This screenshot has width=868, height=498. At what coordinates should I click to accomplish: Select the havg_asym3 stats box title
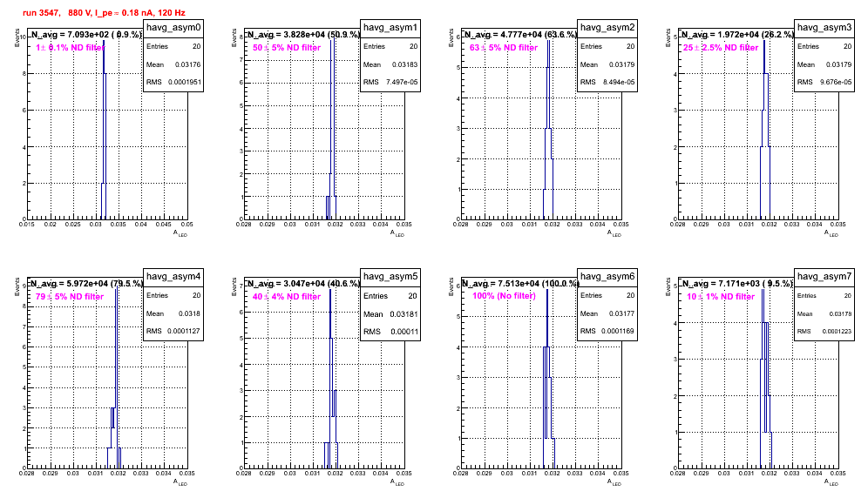(824, 28)
